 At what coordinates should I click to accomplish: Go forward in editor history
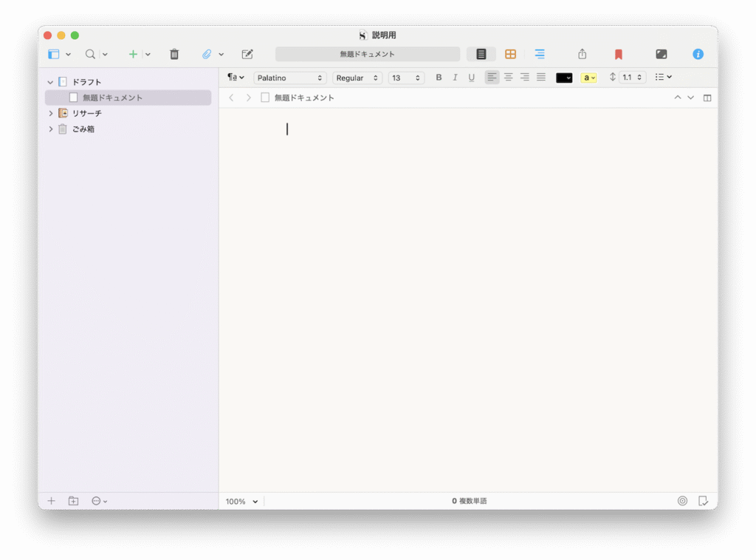click(x=248, y=98)
